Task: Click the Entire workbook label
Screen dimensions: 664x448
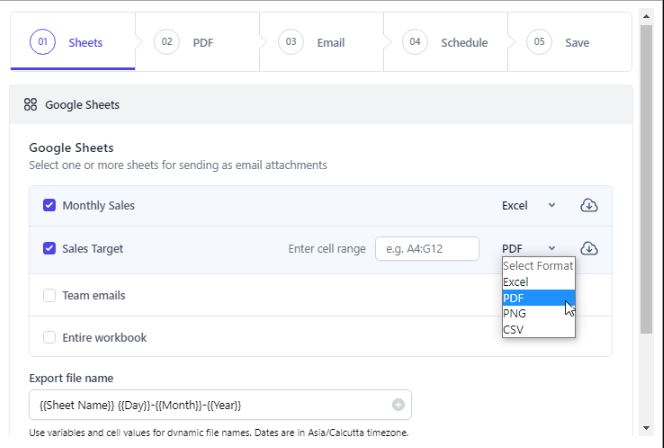Action: (104, 337)
